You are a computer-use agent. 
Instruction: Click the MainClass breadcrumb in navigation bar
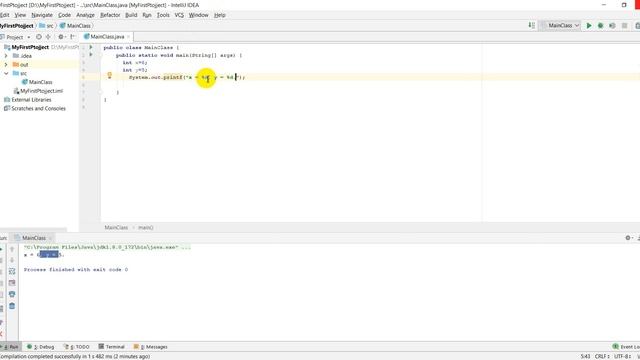tap(76, 26)
